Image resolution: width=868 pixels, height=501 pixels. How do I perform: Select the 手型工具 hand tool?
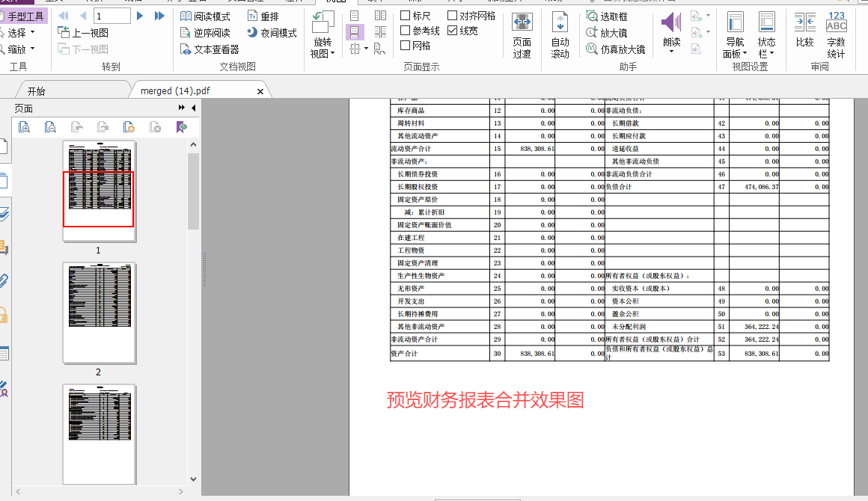(x=22, y=16)
